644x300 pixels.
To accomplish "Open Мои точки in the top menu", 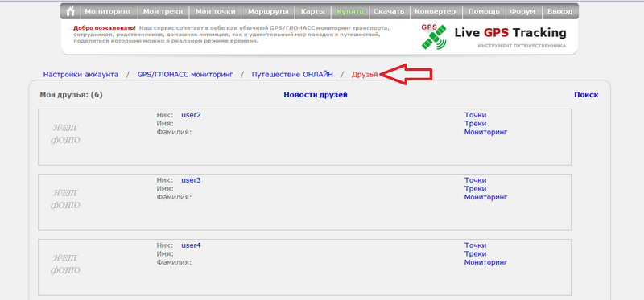I will [x=215, y=11].
